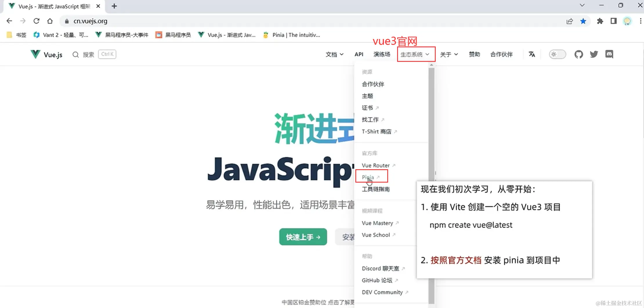Open the Vue Mastery link
Screen dimensions: 644x308
click(380, 223)
